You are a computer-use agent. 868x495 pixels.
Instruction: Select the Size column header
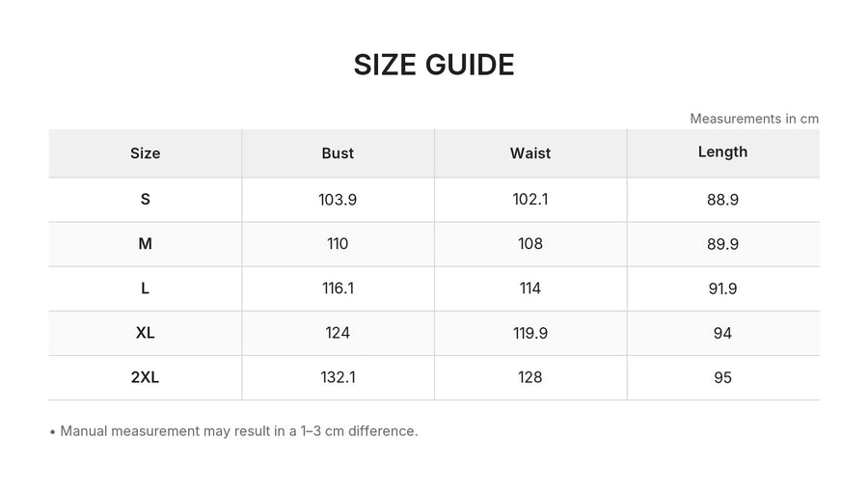click(x=145, y=153)
